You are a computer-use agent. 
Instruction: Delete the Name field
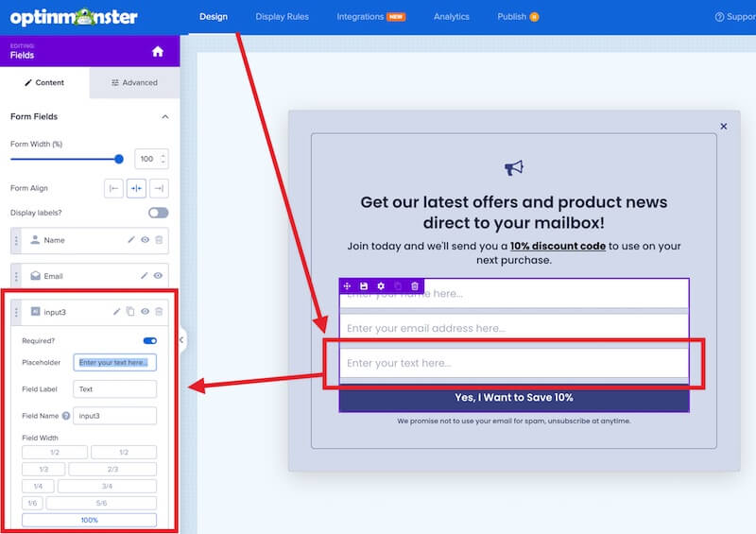click(x=159, y=240)
